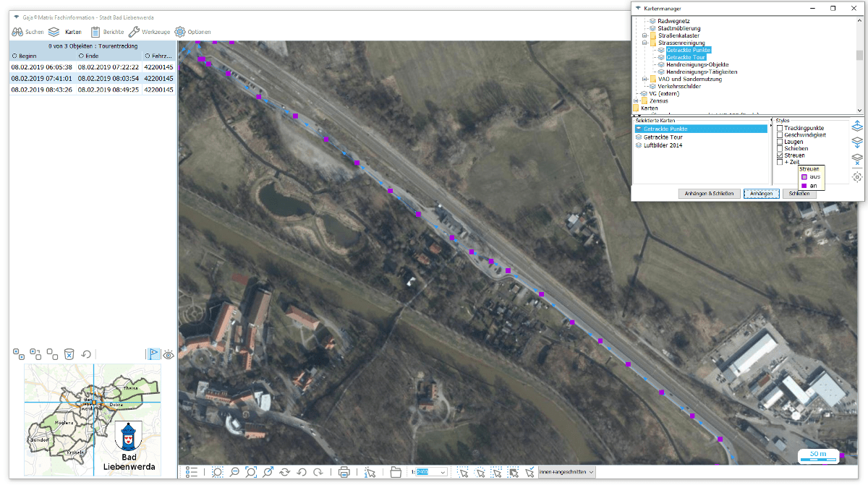The width and height of the screenshot is (868, 485).
Task: Open the Werkzeuge menu
Action: [150, 32]
